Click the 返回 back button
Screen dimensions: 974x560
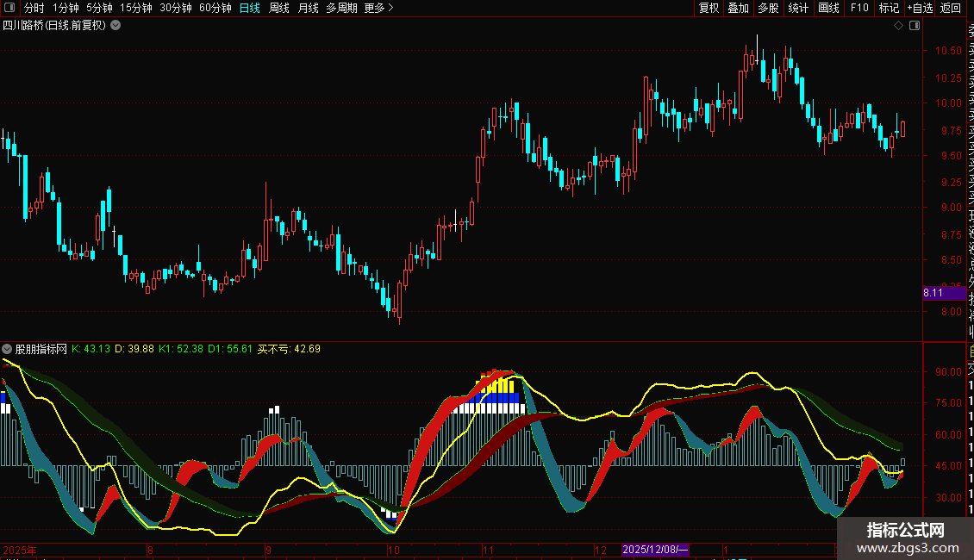[x=951, y=8]
